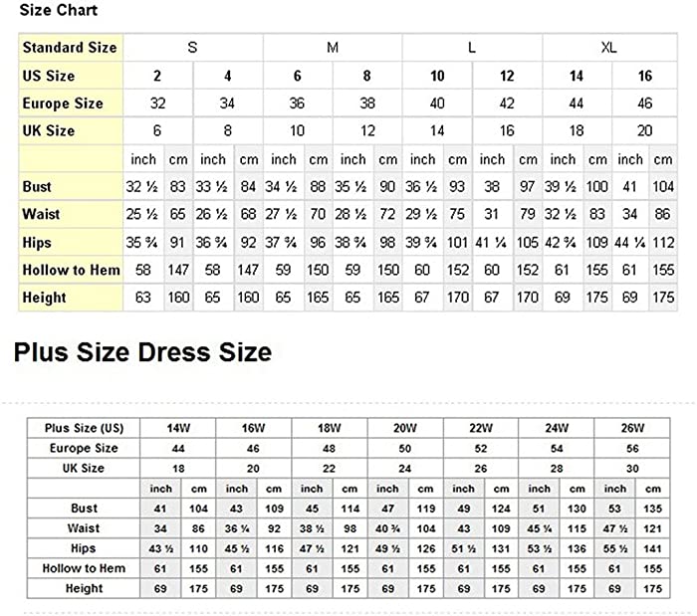Image resolution: width=697 pixels, height=616 pixels.
Task: Click the Europe Size 38 cell
Action: tap(367, 103)
